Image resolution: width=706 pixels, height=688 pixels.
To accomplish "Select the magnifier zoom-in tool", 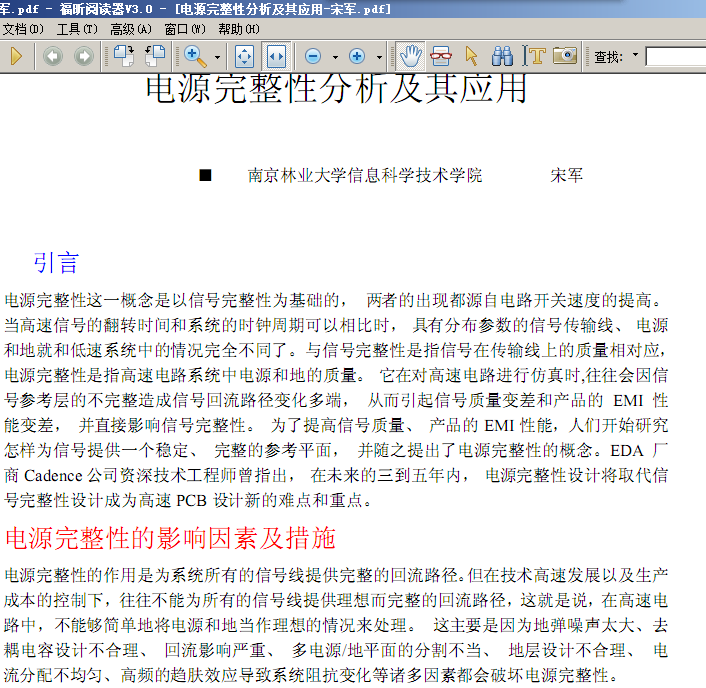I will pyautogui.click(x=196, y=57).
